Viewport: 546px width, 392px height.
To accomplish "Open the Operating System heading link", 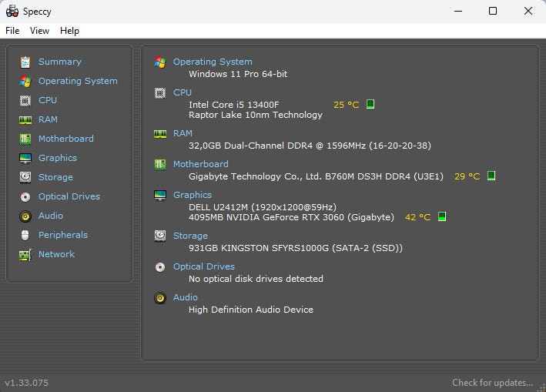I will pyautogui.click(x=213, y=62).
